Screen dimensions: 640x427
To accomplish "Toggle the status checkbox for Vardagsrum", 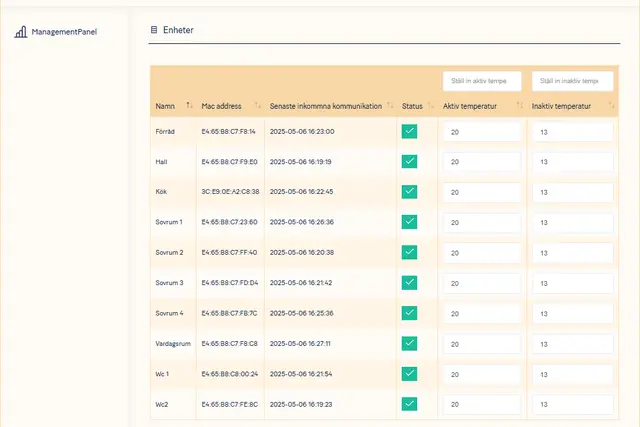I will [409, 343].
